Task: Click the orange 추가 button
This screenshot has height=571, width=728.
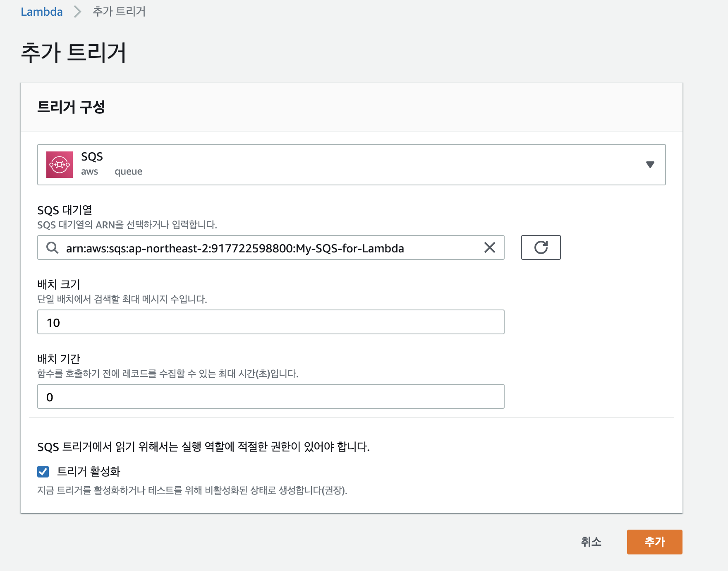Action: pos(654,542)
